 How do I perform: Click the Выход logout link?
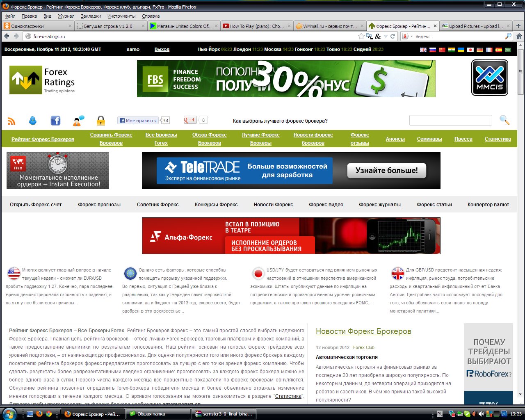point(162,49)
